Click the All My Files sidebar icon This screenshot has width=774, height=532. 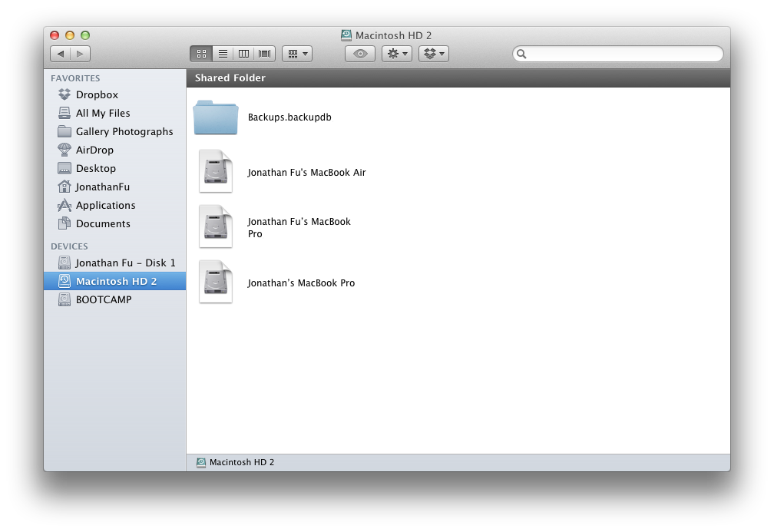[x=64, y=113]
